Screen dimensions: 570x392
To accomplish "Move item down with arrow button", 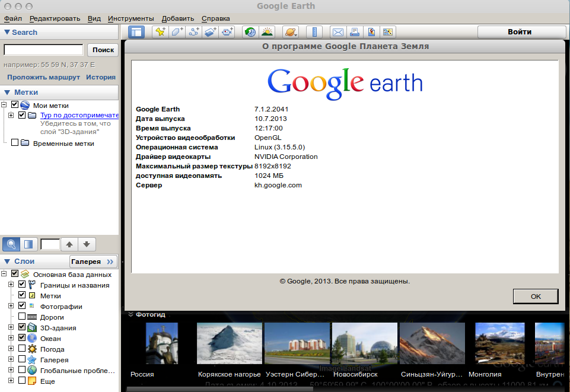I will point(87,244).
